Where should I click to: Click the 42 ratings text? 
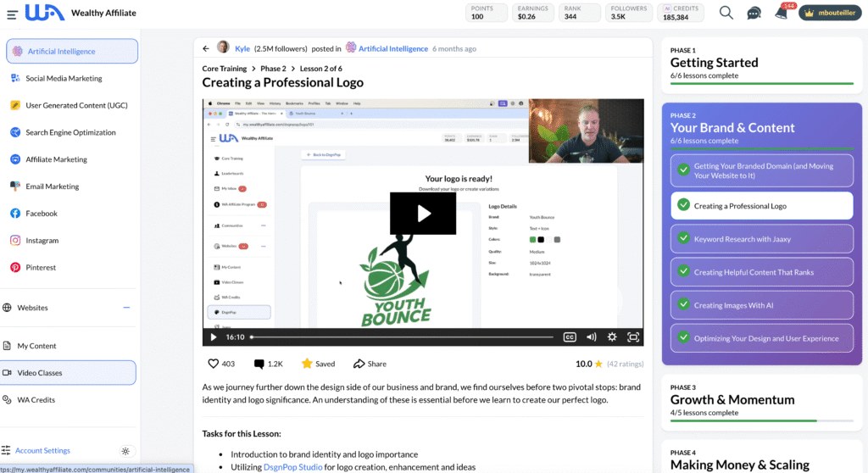[x=625, y=364]
